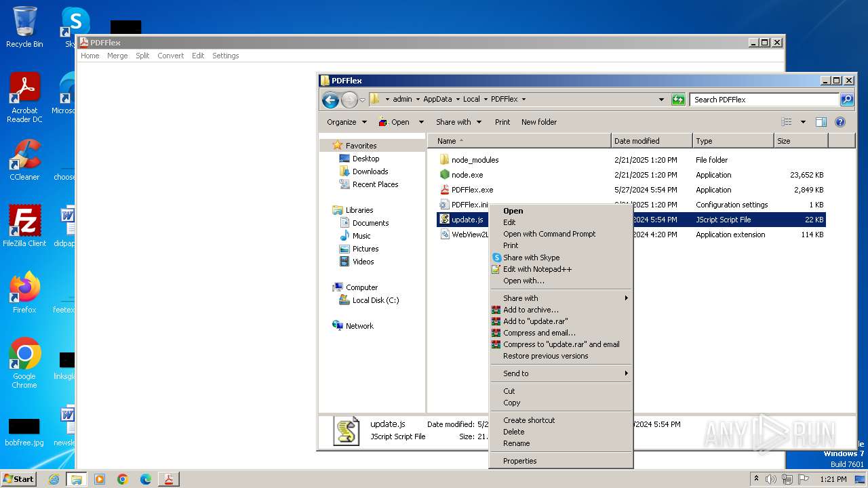
Task: Click Internet Explorer taskbar icon
Action: pyautogui.click(x=54, y=479)
